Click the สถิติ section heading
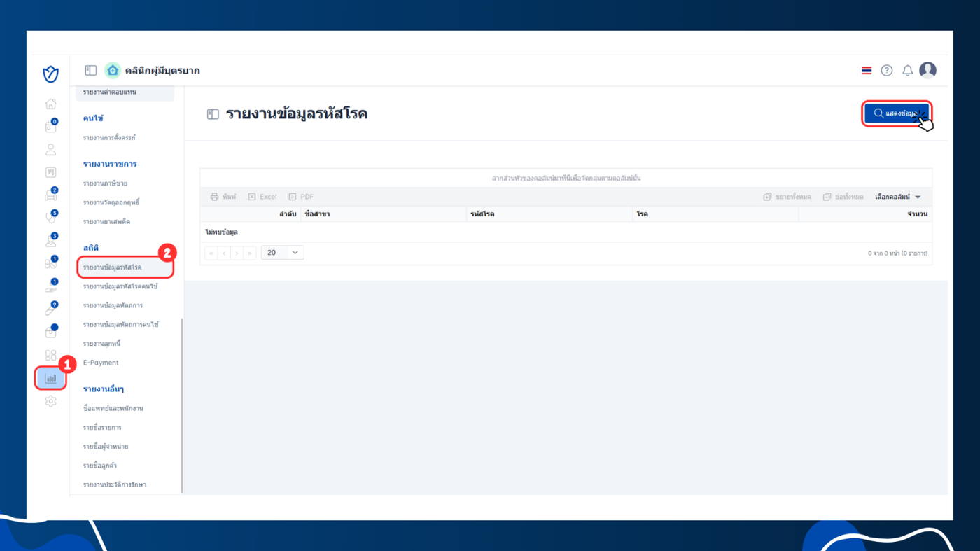The image size is (980, 551). (x=91, y=248)
